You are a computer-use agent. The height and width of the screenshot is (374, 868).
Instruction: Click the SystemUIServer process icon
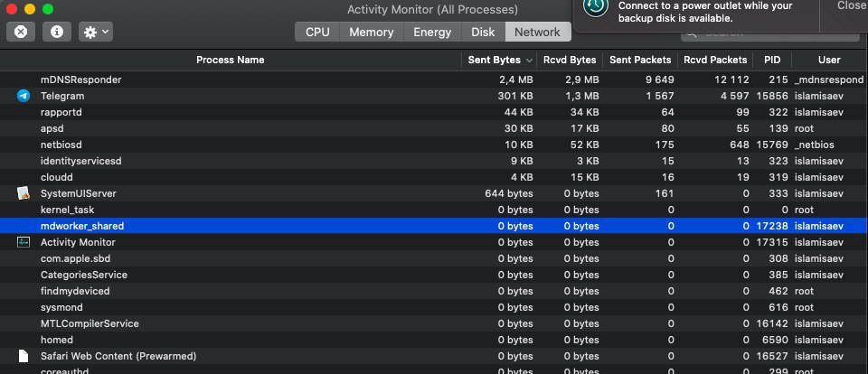(x=24, y=193)
